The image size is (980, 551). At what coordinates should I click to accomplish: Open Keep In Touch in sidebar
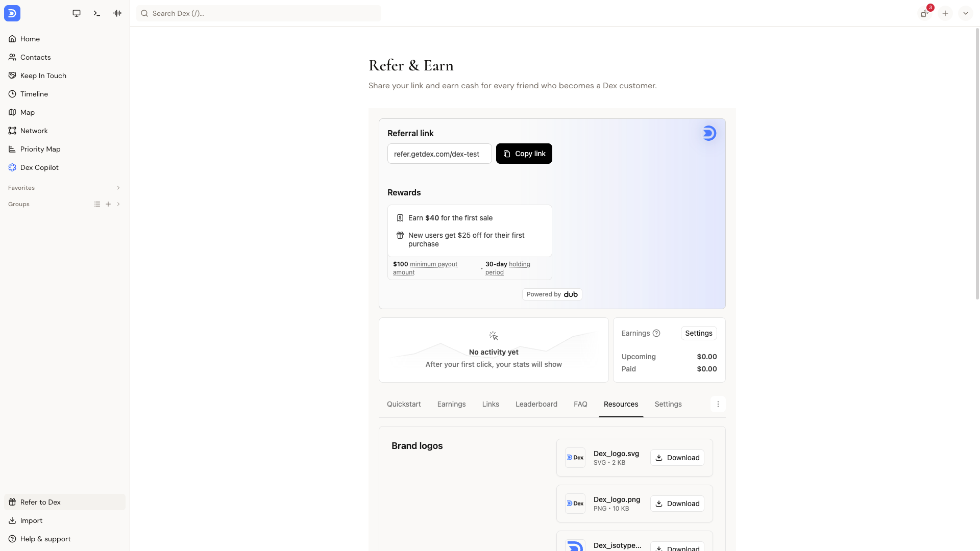click(65, 76)
